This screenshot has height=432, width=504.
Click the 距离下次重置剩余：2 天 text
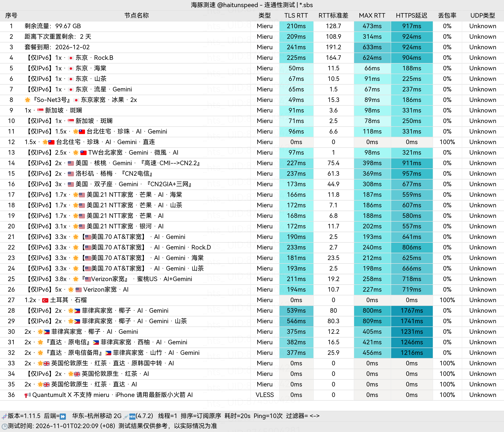tap(58, 37)
